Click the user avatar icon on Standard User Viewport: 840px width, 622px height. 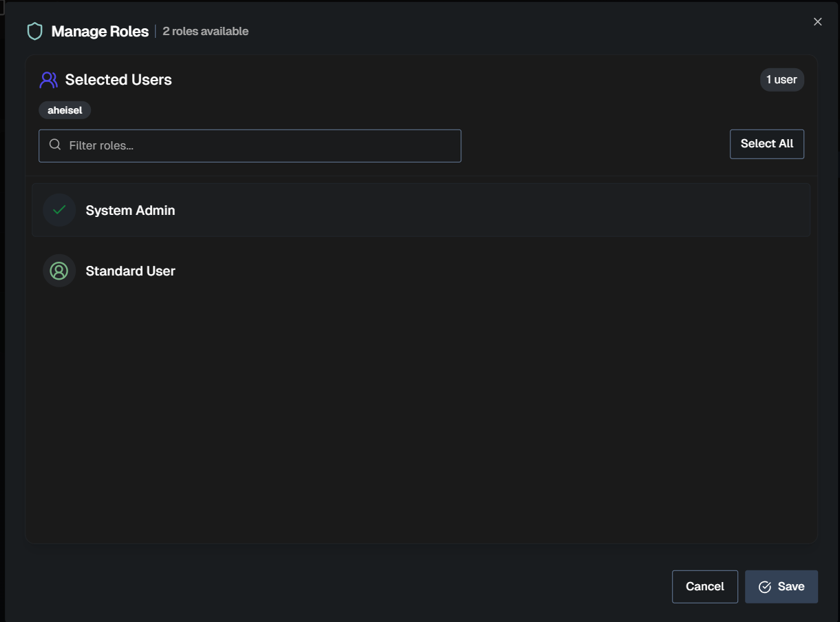point(59,270)
